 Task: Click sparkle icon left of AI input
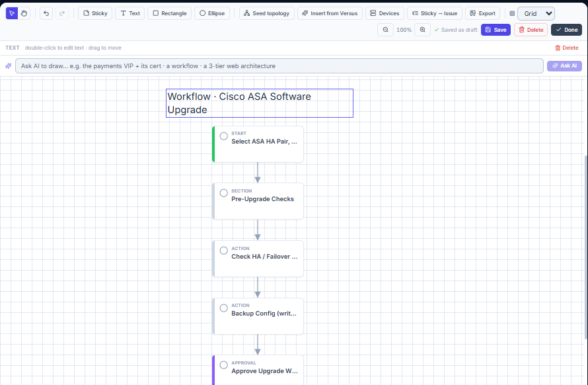[x=8, y=66]
